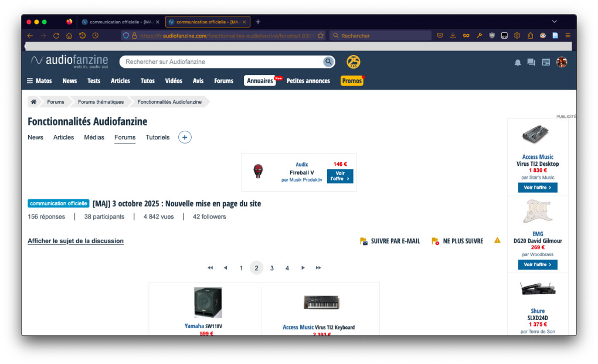Click the communication officielle blue tag
The image size is (598, 364).
[59, 203]
